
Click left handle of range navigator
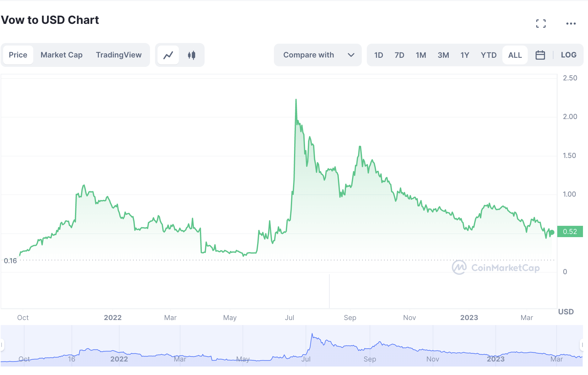pyautogui.click(x=2, y=345)
